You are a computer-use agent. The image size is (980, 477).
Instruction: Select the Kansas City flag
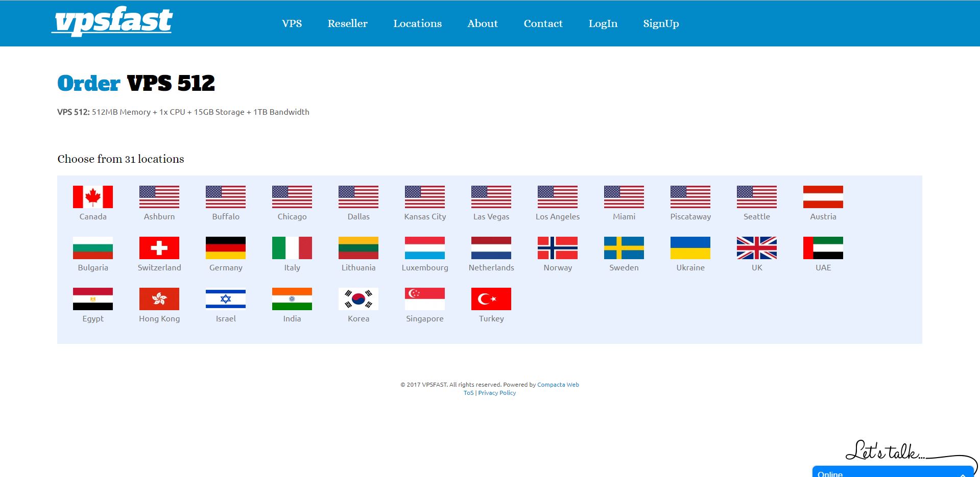(425, 197)
